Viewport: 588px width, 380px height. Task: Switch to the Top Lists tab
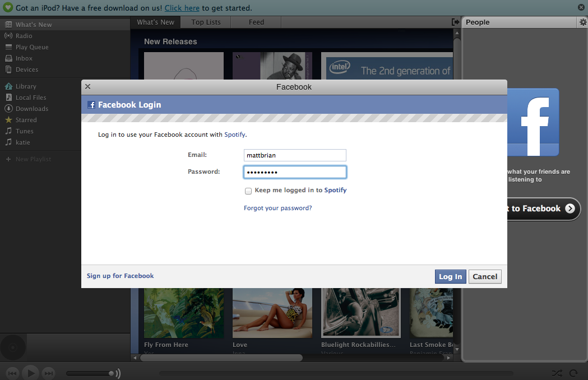206,22
